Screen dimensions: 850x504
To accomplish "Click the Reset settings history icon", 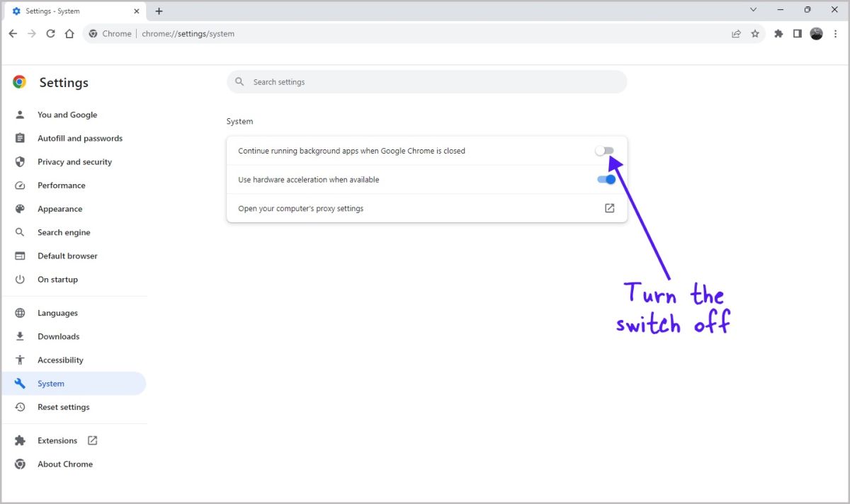I will click(21, 407).
